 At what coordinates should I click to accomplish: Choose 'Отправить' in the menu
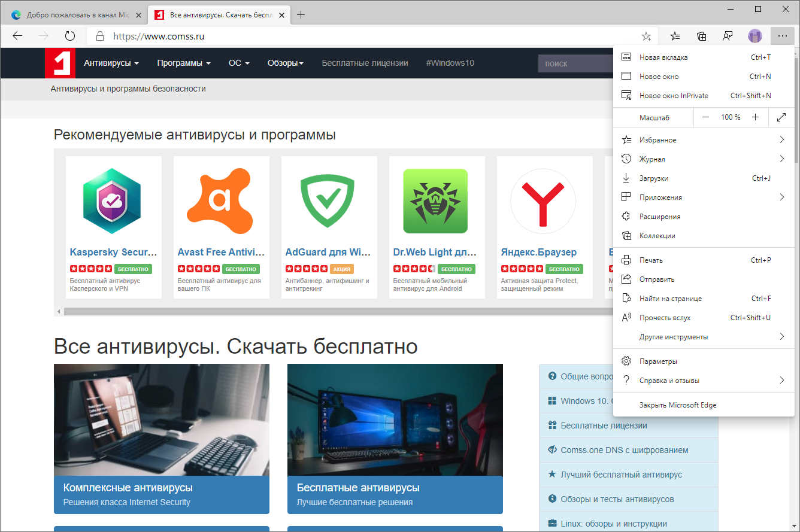(x=704, y=279)
